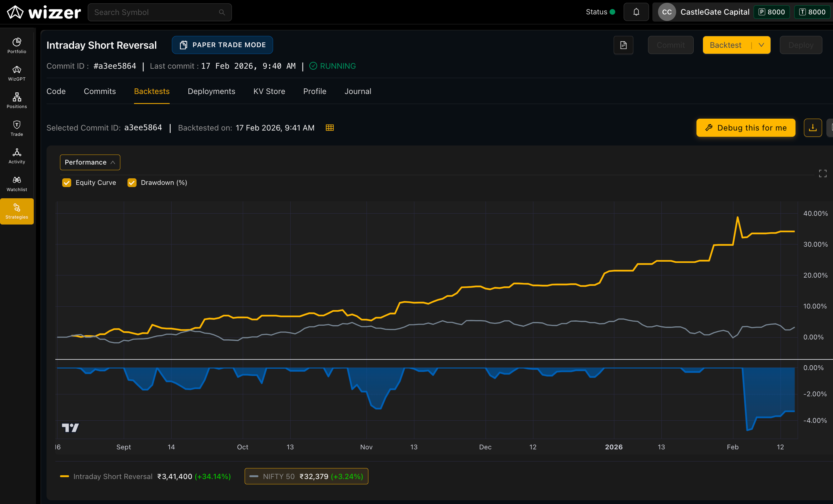Expand the chart to fullscreen
Image resolution: width=833 pixels, height=504 pixels.
[x=822, y=173]
